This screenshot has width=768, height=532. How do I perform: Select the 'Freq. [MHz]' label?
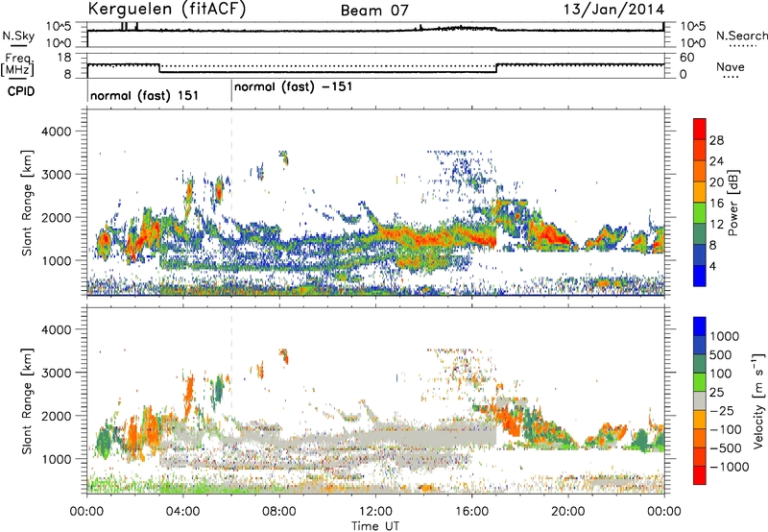17,64
